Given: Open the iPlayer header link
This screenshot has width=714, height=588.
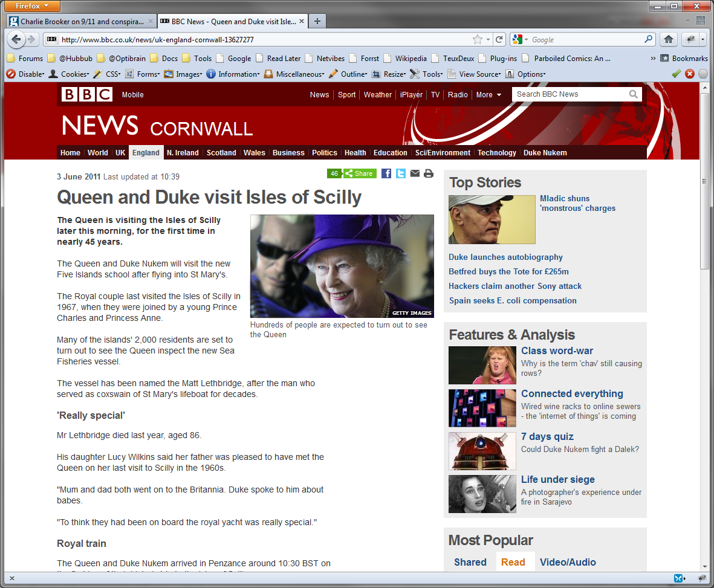Looking at the screenshot, I should coord(411,95).
